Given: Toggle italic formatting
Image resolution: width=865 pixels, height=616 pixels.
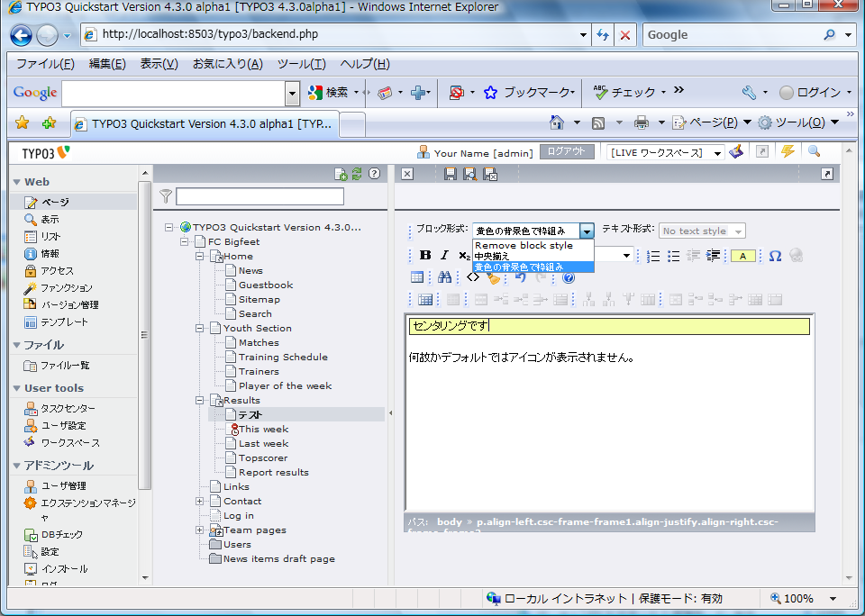Looking at the screenshot, I should tap(444, 256).
